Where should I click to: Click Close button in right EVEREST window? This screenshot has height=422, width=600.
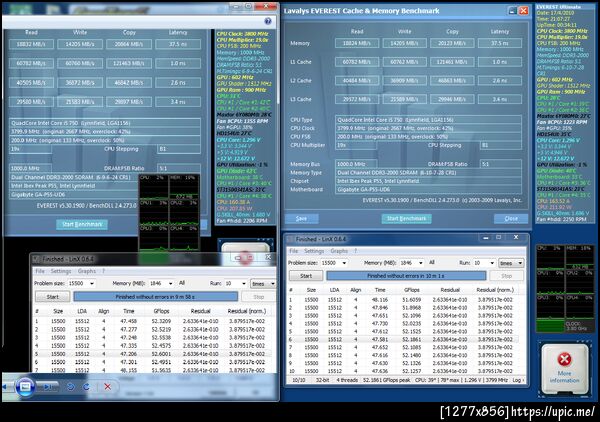[x=511, y=218]
